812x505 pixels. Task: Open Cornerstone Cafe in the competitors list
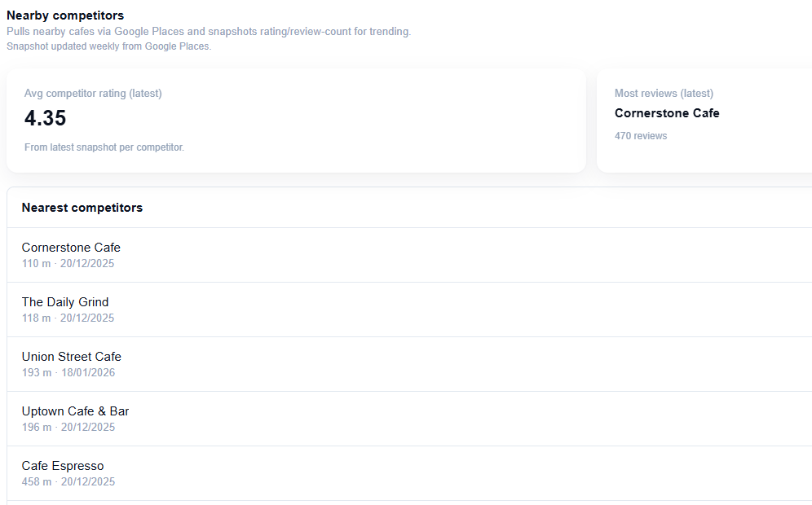coord(71,248)
